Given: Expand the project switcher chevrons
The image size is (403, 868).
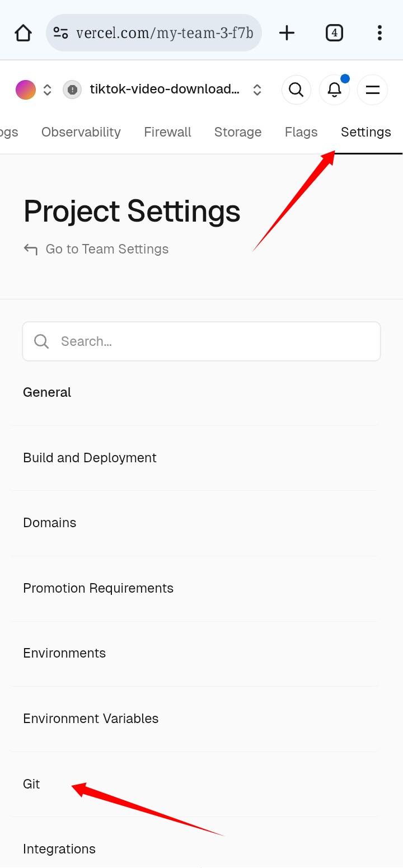Looking at the screenshot, I should [x=257, y=90].
